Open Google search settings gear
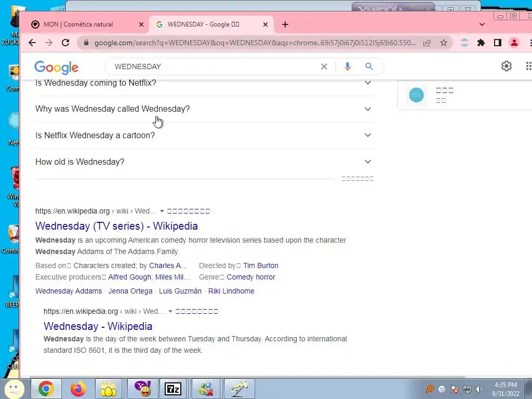Viewport: 532px width, 399px height. [506, 66]
